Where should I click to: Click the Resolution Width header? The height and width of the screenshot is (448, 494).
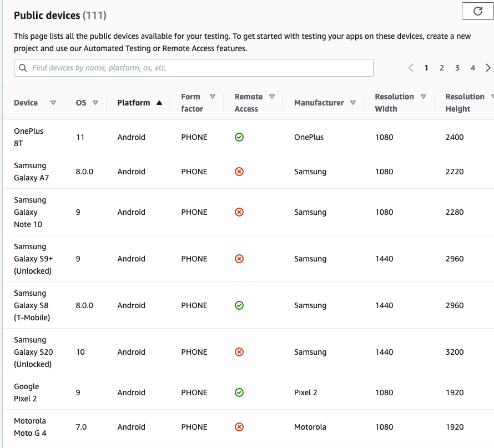[x=394, y=103]
